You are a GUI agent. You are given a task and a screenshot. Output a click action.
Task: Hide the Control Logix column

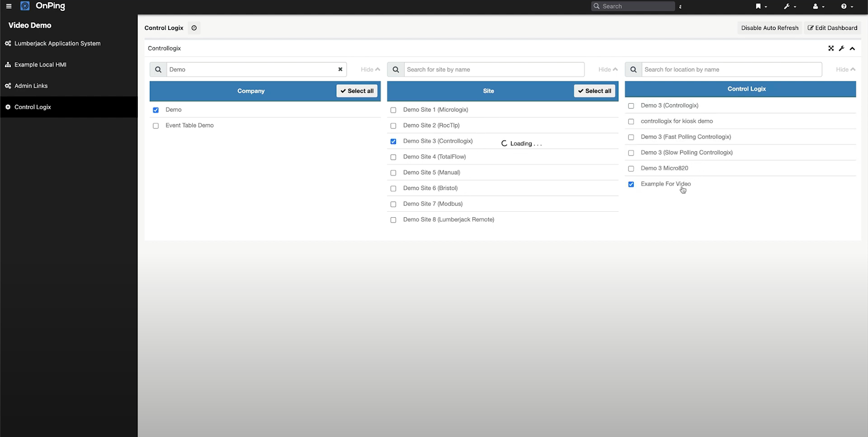[845, 69]
